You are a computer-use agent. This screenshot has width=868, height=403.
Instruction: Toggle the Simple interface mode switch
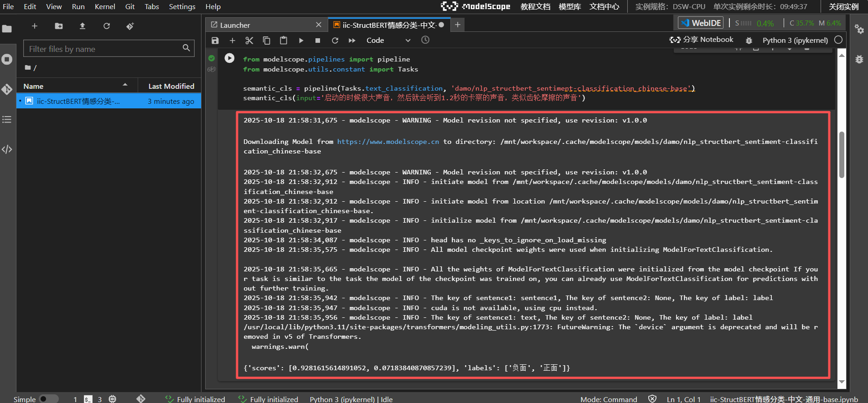(x=49, y=399)
